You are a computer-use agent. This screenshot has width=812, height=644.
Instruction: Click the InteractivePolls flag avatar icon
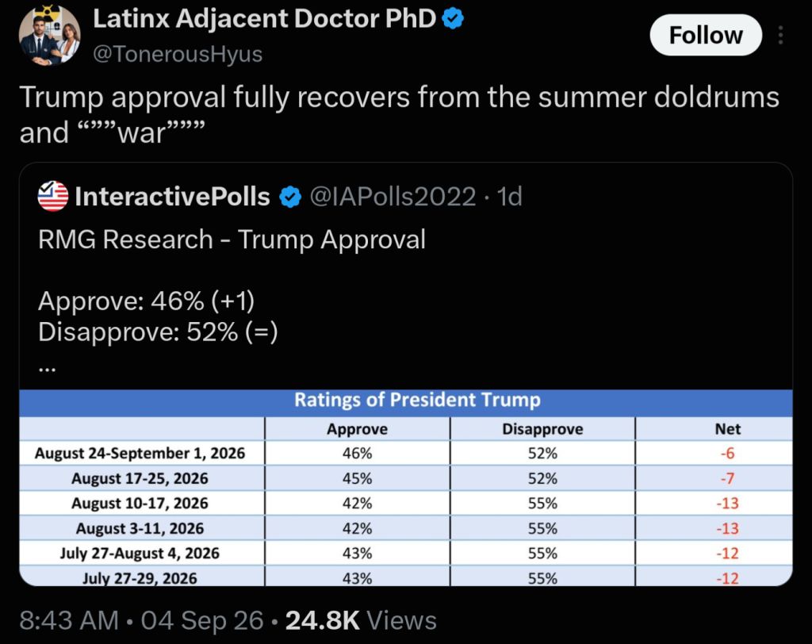coord(53,197)
